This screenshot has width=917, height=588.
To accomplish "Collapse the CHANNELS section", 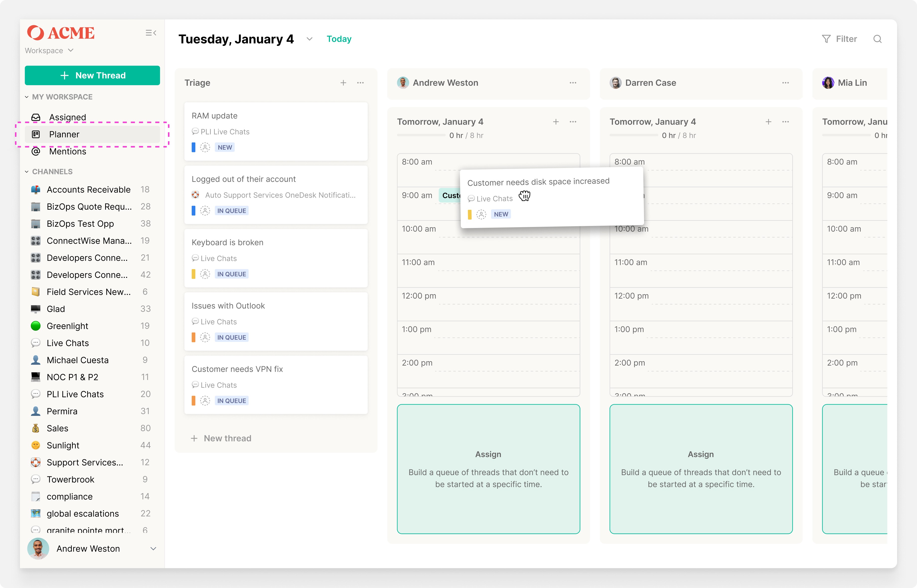I will pos(27,172).
